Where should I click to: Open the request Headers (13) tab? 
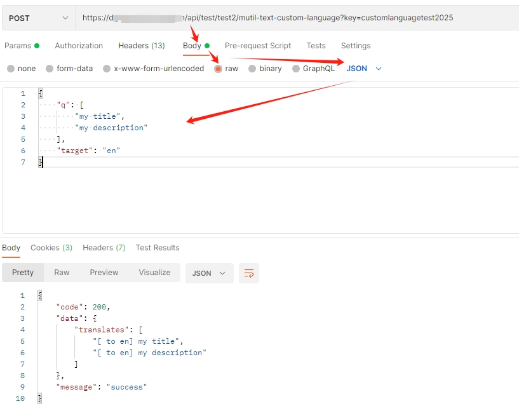coord(141,46)
